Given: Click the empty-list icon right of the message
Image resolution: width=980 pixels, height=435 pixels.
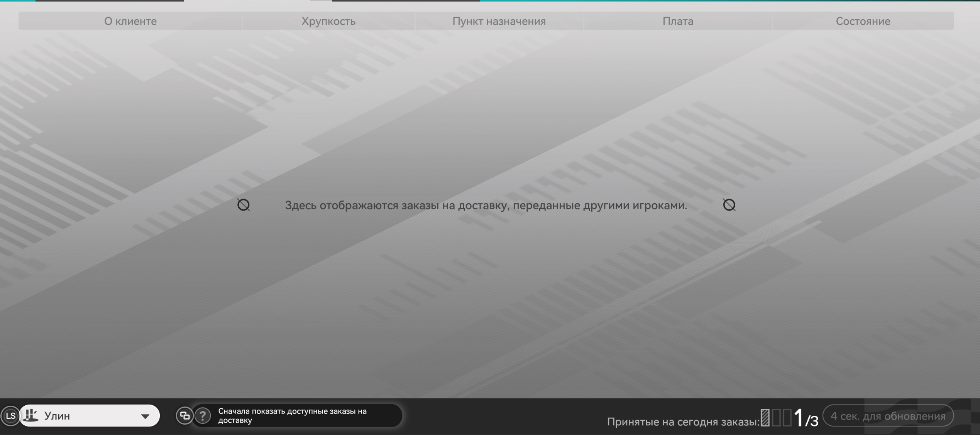Looking at the screenshot, I should pos(729,205).
